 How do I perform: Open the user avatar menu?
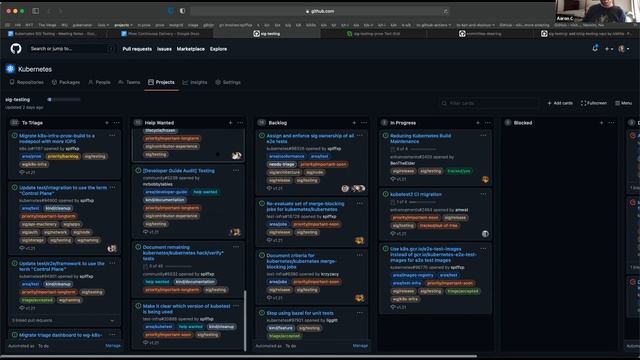point(623,49)
